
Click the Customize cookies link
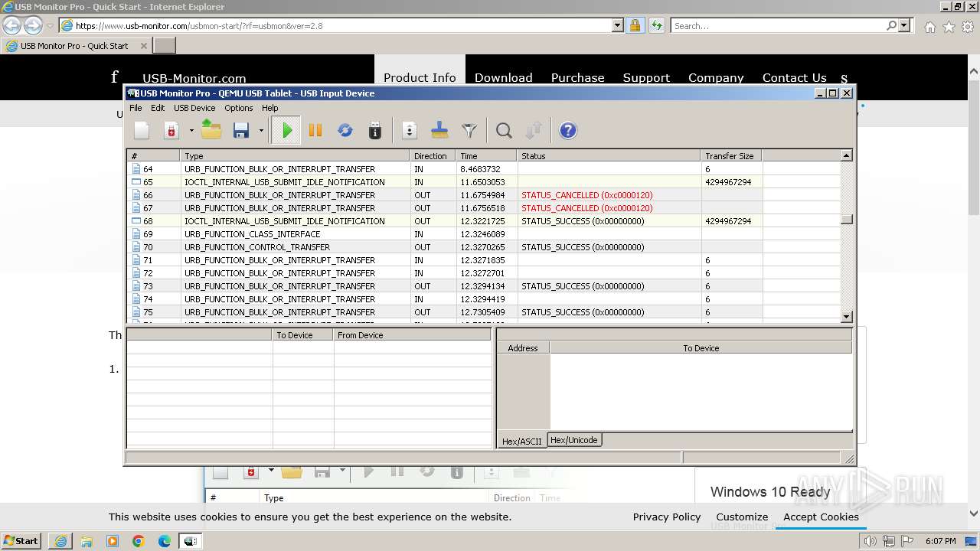click(x=742, y=517)
